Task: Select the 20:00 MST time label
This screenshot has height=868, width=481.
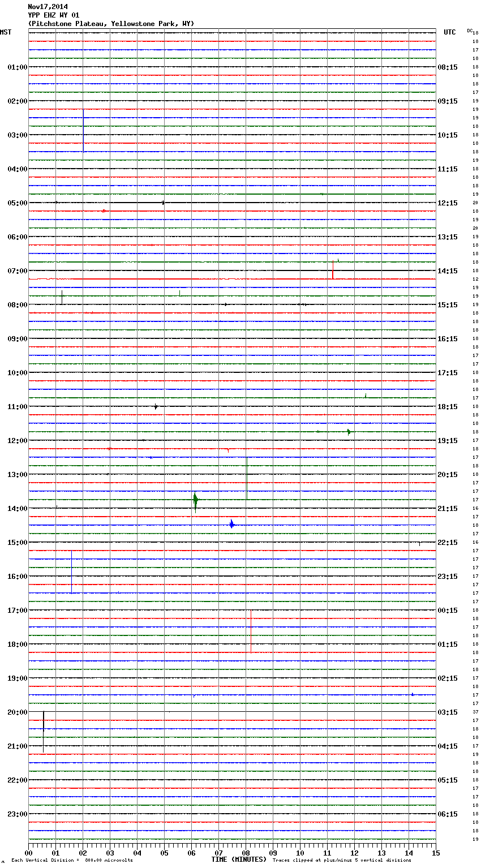Action: coord(17,712)
